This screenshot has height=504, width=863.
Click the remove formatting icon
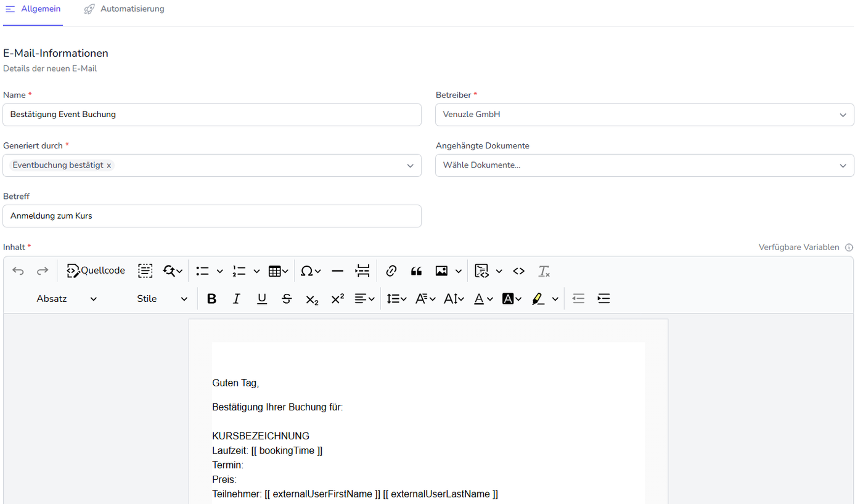[544, 271]
